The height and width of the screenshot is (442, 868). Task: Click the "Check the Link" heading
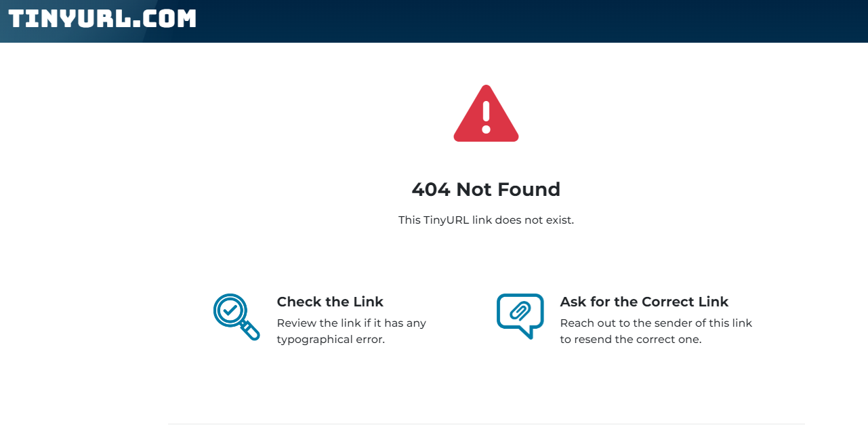click(x=330, y=302)
